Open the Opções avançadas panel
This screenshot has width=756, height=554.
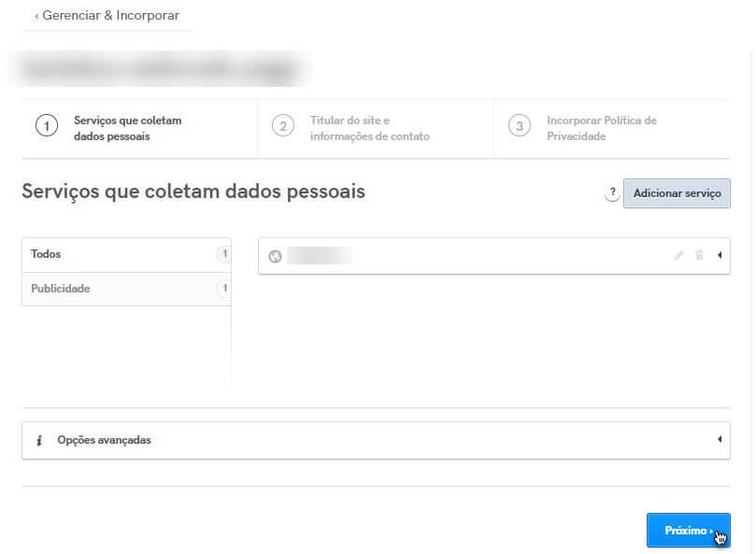coord(376,440)
